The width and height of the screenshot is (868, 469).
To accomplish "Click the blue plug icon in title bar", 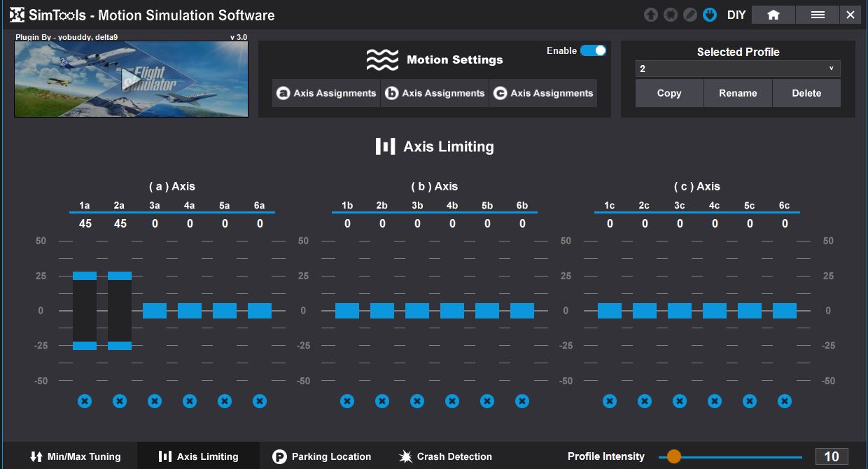I will coord(710,15).
